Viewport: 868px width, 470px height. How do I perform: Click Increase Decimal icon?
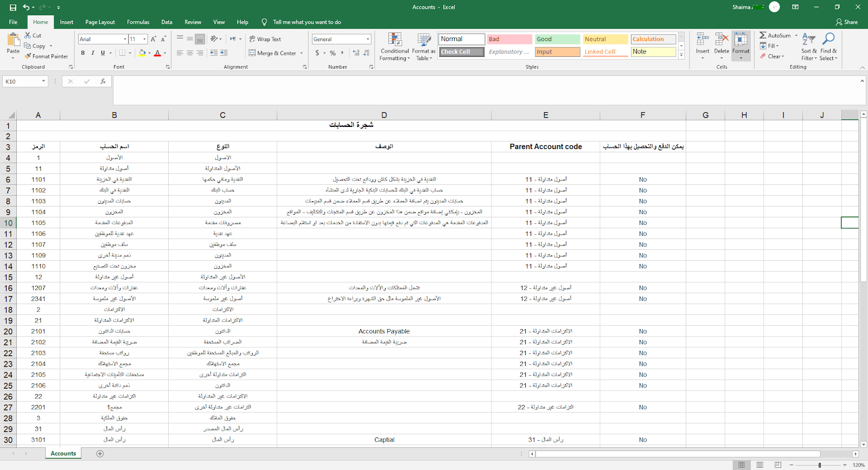[x=356, y=53]
